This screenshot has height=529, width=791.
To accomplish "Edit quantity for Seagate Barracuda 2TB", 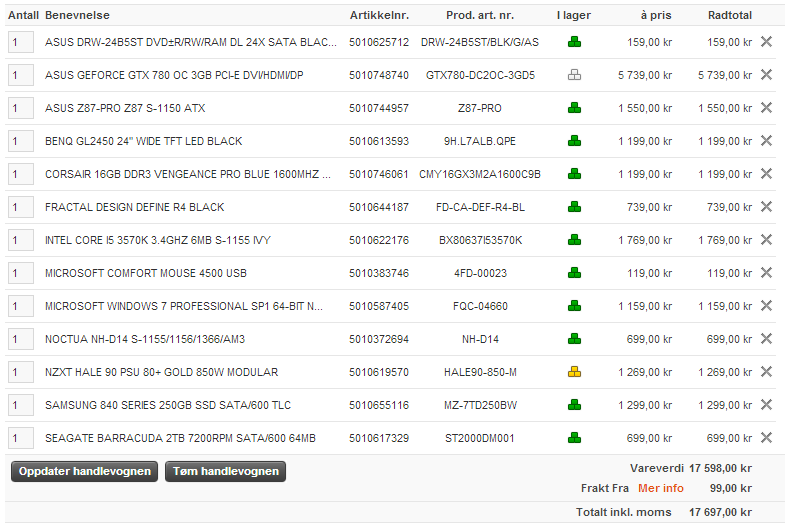I will [x=21, y=438].
